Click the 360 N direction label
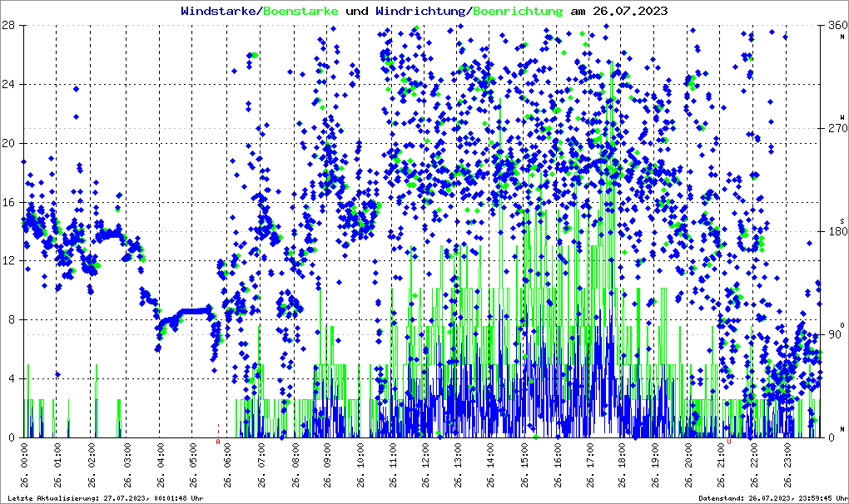Viewport: 849px width, 504px height. [x=835, y=27]
